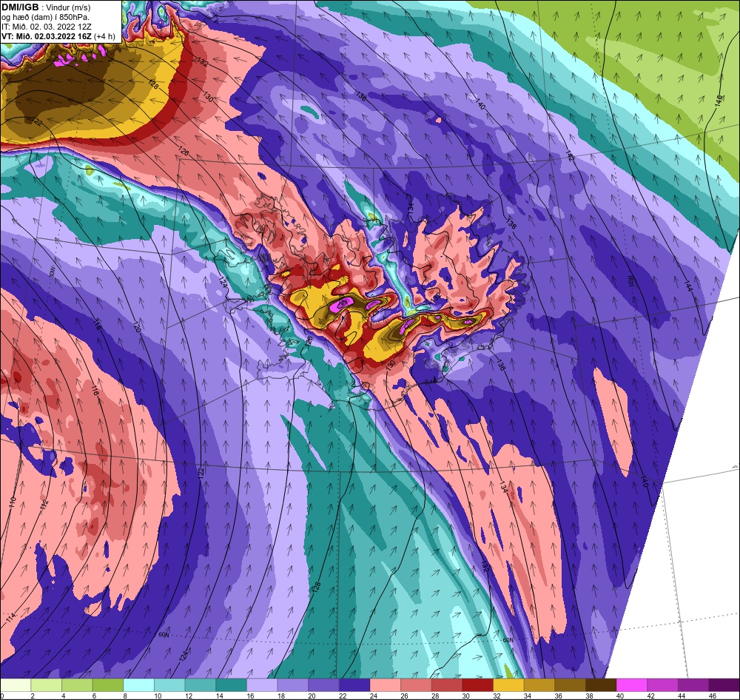Viewport: 740px width, 700px height.
Task: Click the '110' contour label
Action: click(x=13, y=503)
